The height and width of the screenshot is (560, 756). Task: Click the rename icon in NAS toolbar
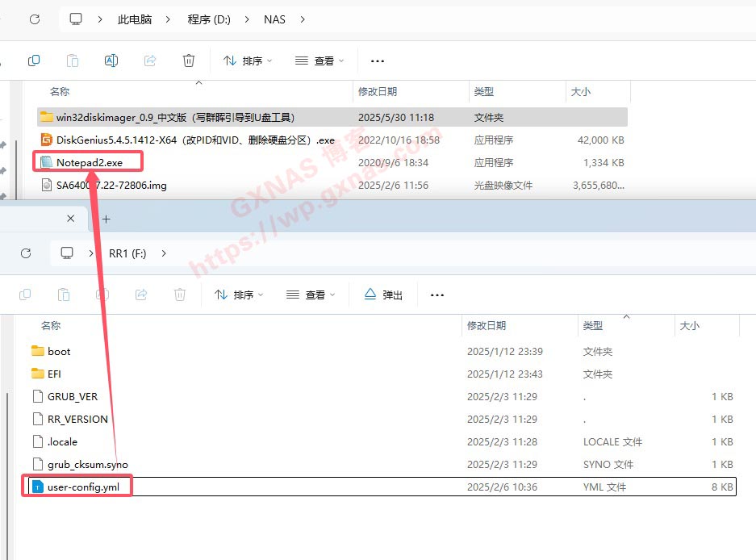coord(111,61)
